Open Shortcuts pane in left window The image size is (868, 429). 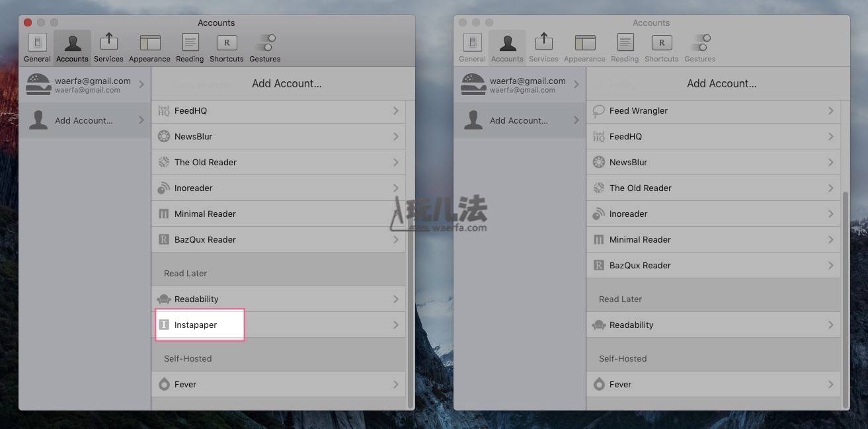[227, 48]
